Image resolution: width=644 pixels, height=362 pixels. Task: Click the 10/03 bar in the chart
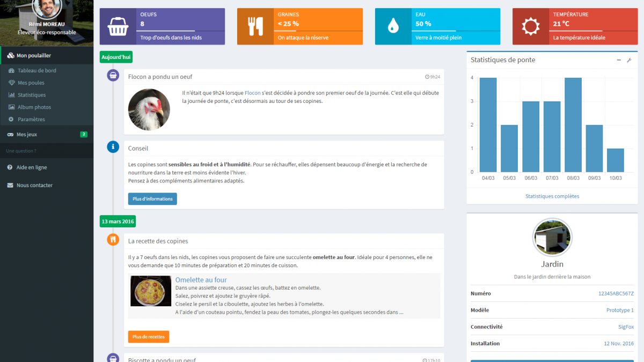tap(616, 160)
